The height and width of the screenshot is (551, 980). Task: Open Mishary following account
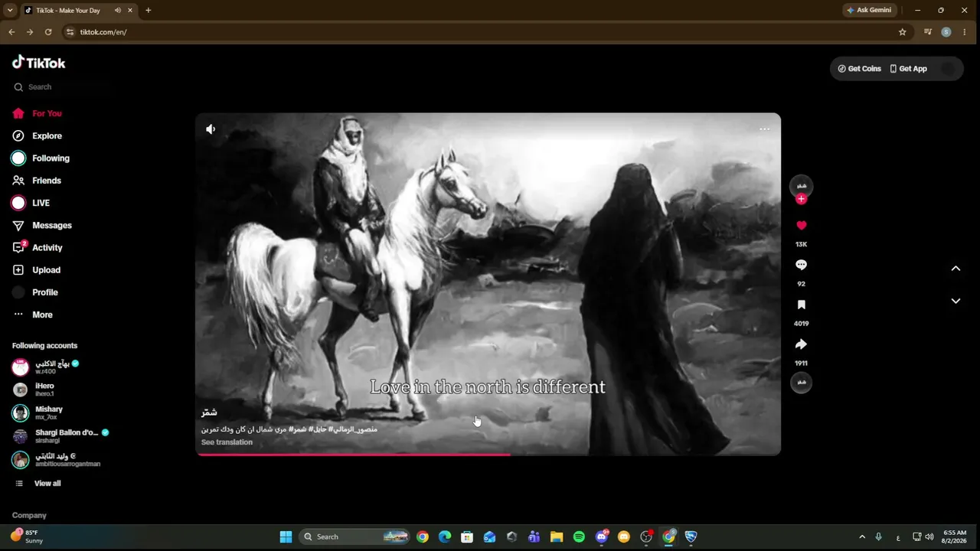[x=49, y=412]
